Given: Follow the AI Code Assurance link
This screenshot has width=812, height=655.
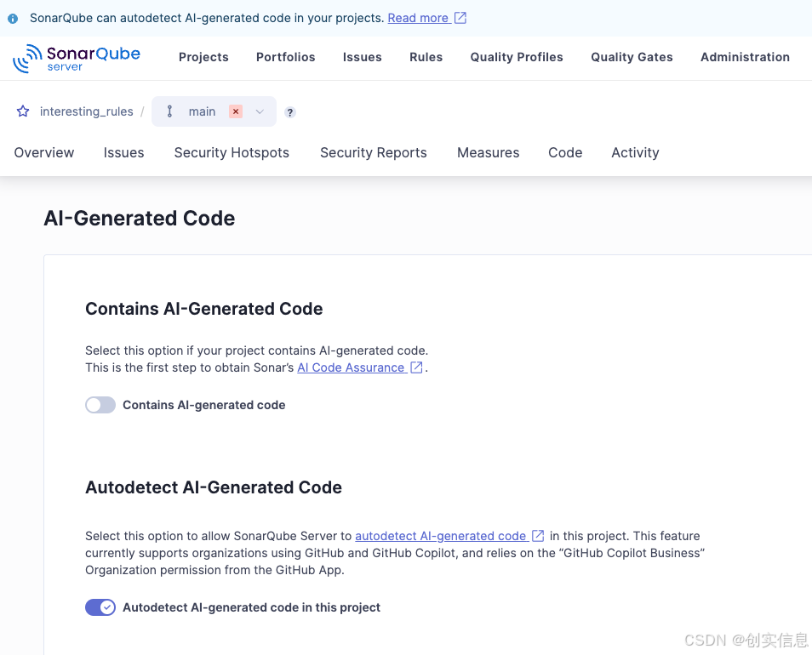Looking at the screenshot, I should [x=351, y=367].
